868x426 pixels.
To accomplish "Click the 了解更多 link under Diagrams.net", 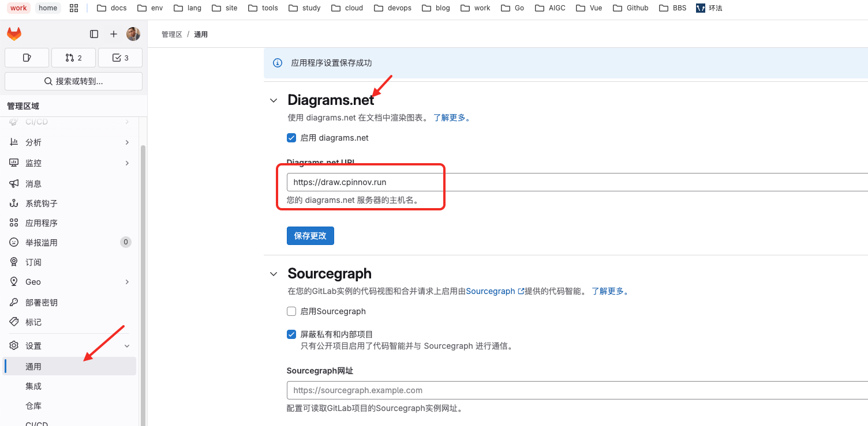I will 452,118.
